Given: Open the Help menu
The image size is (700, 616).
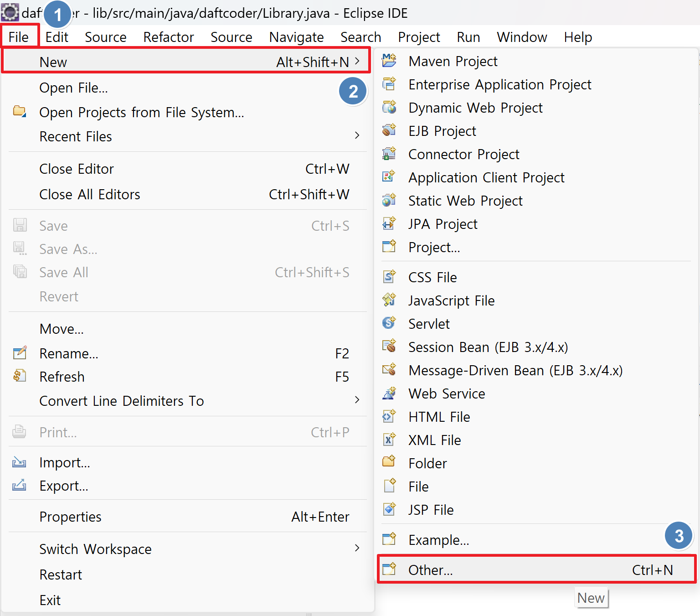Looking at the screenshot, I should 578,37.
